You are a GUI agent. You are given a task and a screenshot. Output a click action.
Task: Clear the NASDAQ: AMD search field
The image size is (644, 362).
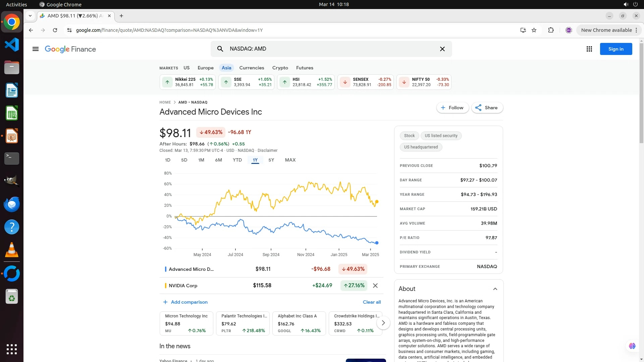click(x=442, y=49)
